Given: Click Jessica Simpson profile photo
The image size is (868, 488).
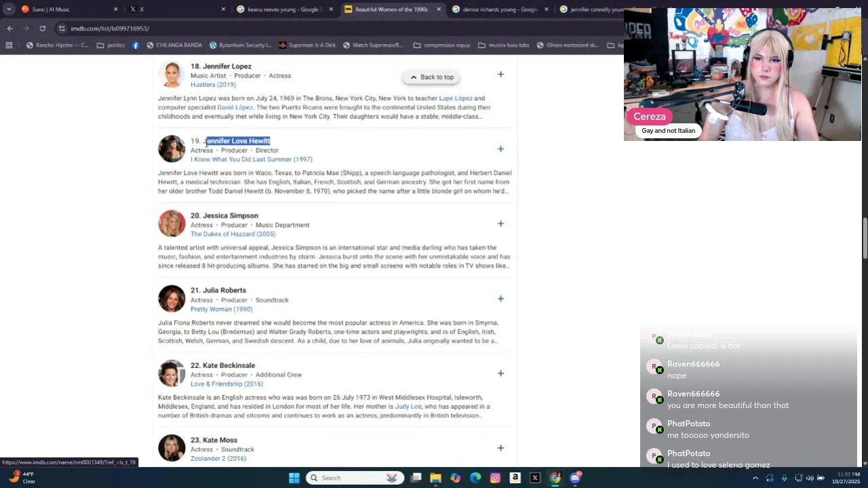Looking at the screenshot, I should [x=172, y=224].
